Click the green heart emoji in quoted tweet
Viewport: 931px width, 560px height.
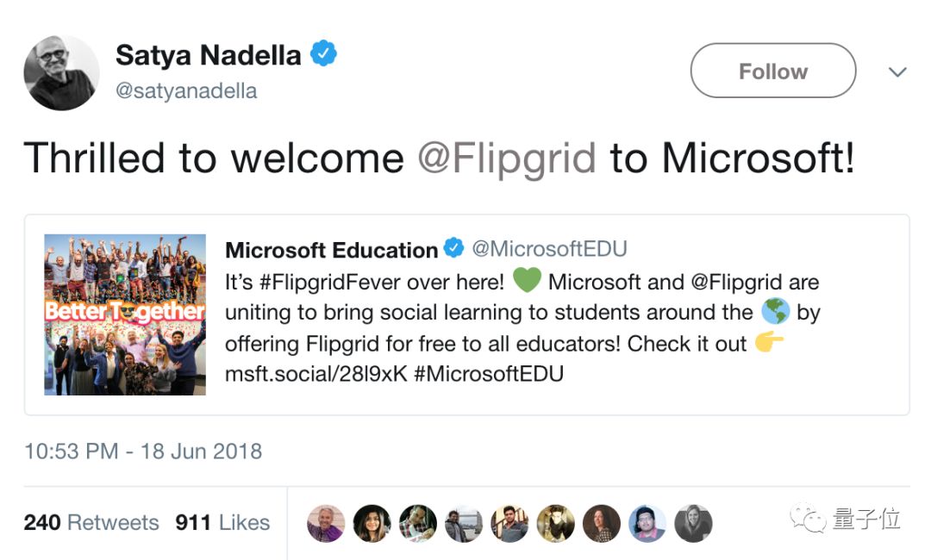(x=527, y=279)
